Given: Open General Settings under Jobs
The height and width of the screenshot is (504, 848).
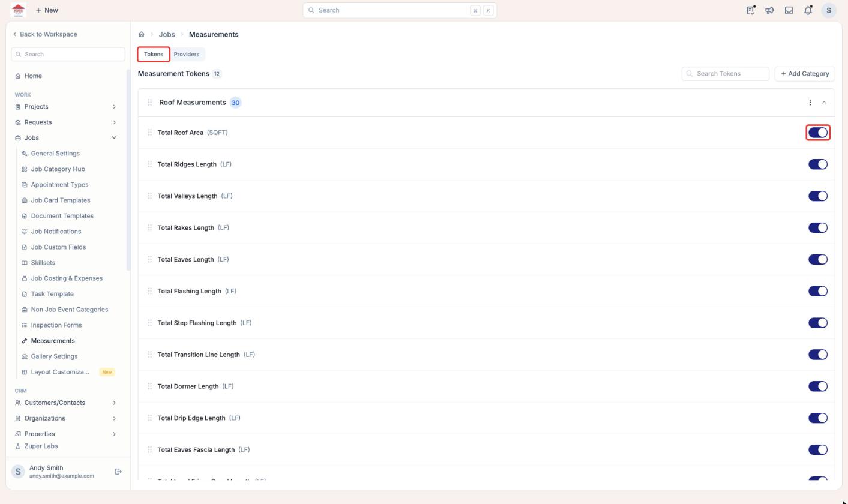Looking at the screenshot, I should coord(55,154).
